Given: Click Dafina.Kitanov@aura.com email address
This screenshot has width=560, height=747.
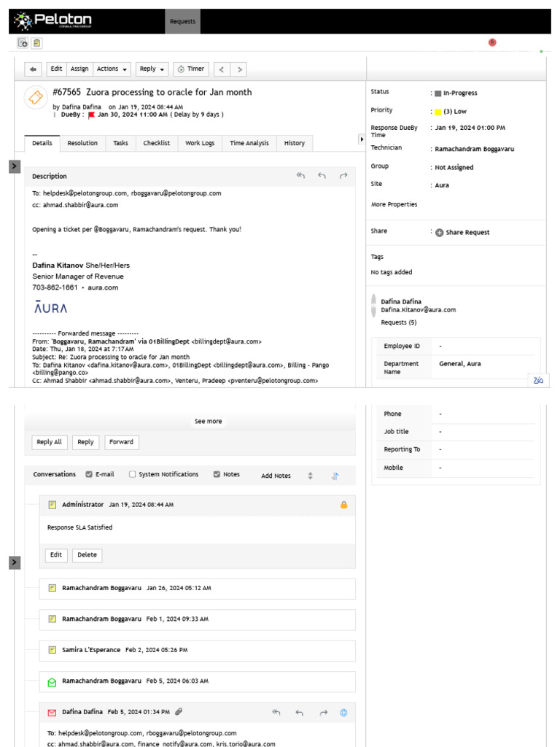Looking at the screenshot, I should click(418, 309).
